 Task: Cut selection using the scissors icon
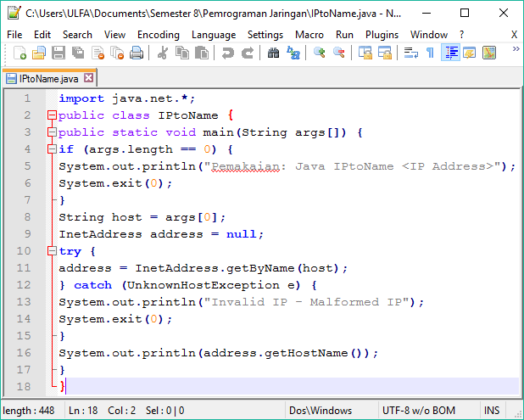pos(163,53)
